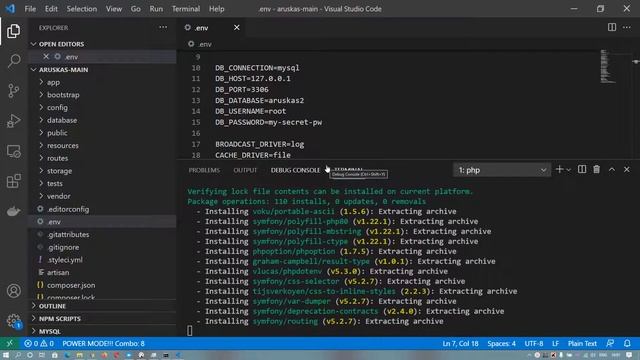The image size is (640, 360).
Task: Split the editor to the right
Action: [611, 27]
